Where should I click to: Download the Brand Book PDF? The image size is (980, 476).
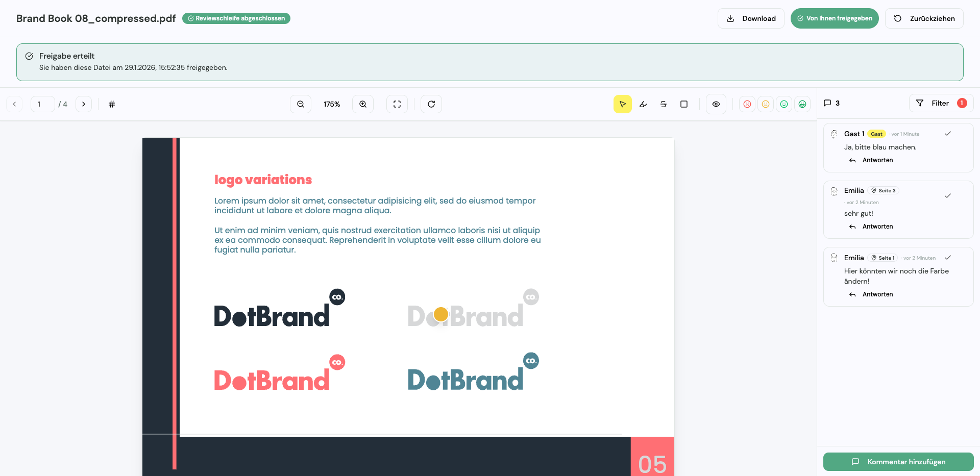(750, 18)
